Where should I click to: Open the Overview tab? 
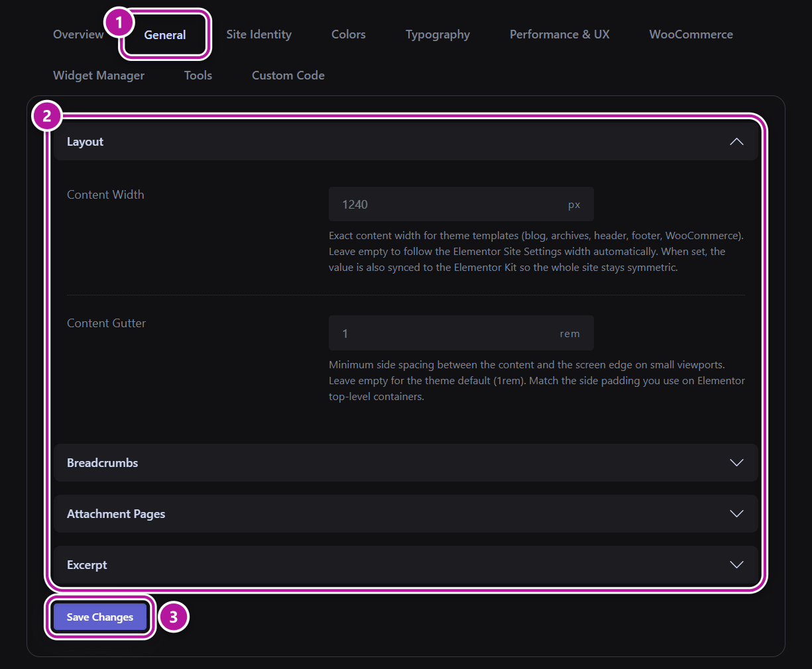pos(78,34)
